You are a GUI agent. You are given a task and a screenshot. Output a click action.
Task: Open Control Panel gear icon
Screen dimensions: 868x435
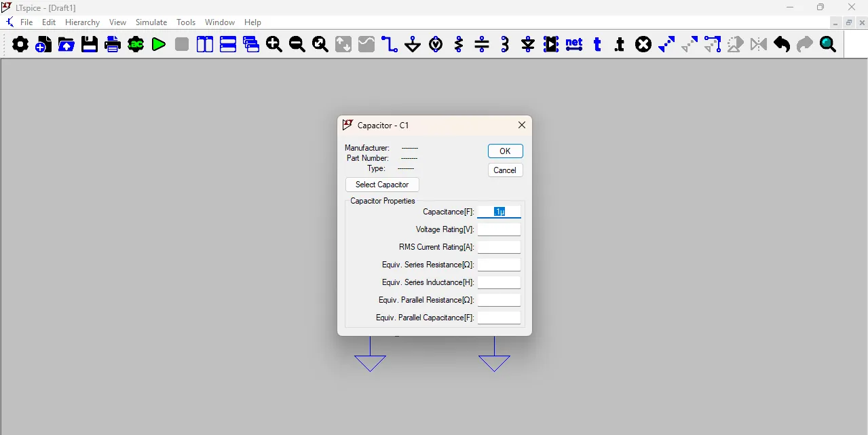[21, 45]
